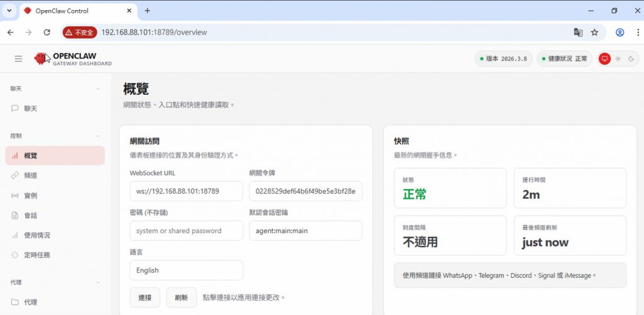Collapse the 代理 sidebar section
Viewport: 644px width, 315px height.
click(97, 282)
